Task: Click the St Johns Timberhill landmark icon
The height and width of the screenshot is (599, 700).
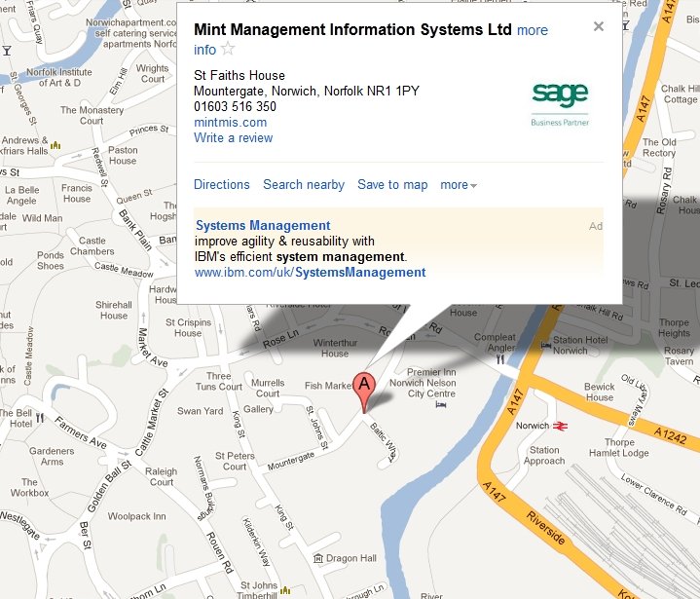Action: (285, 590)
